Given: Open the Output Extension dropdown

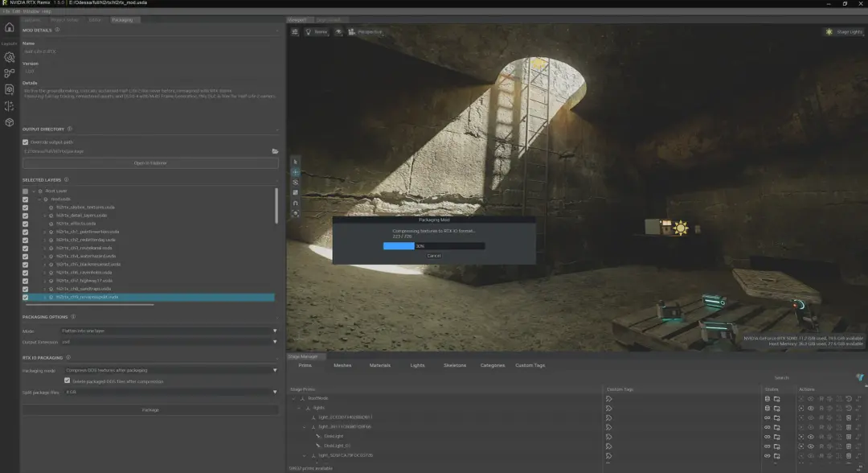Looking at the screenshot, I should click(170, 342).
